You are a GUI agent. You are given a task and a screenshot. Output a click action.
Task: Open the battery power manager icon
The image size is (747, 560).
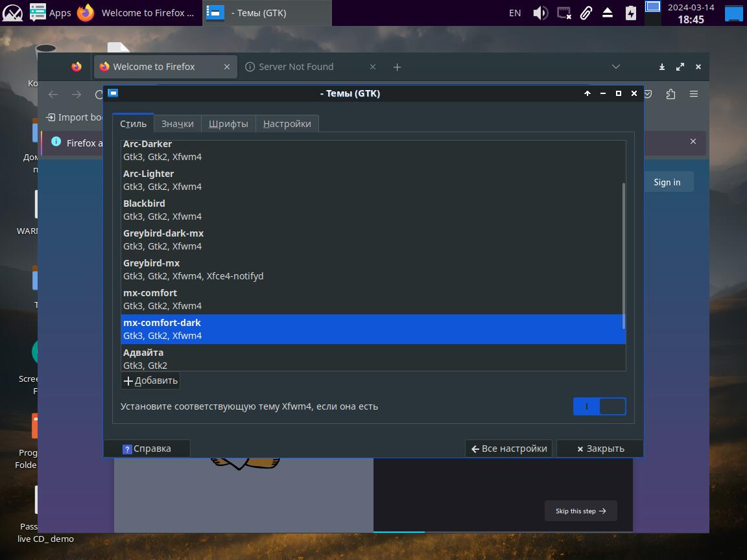(631, 13)
